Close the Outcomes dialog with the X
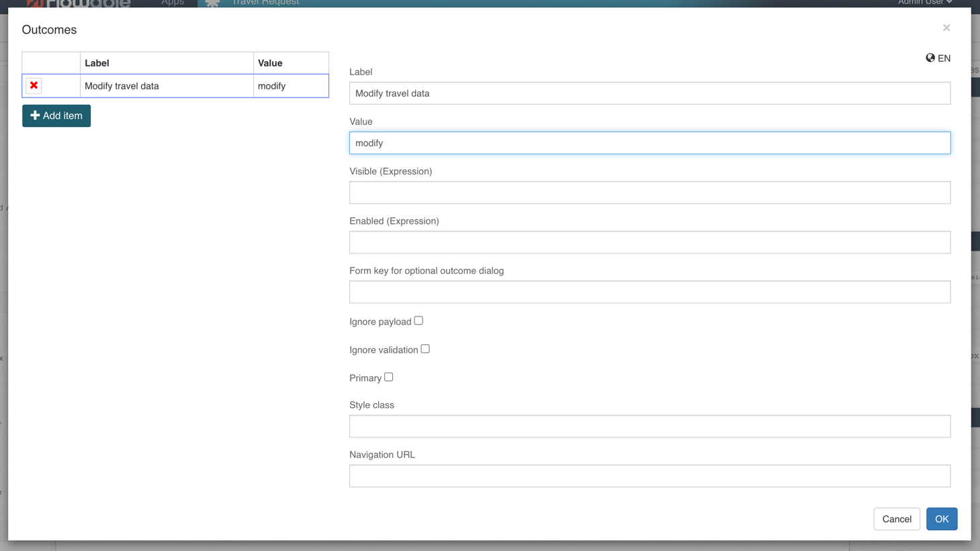This screenshot has height=551, width=980. coord(946,28)
